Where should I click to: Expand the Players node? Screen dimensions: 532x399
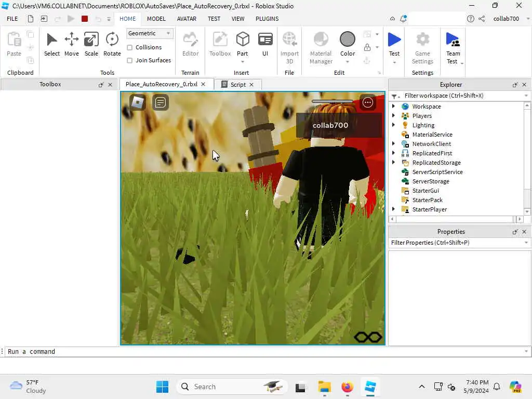tap(393, 116)
